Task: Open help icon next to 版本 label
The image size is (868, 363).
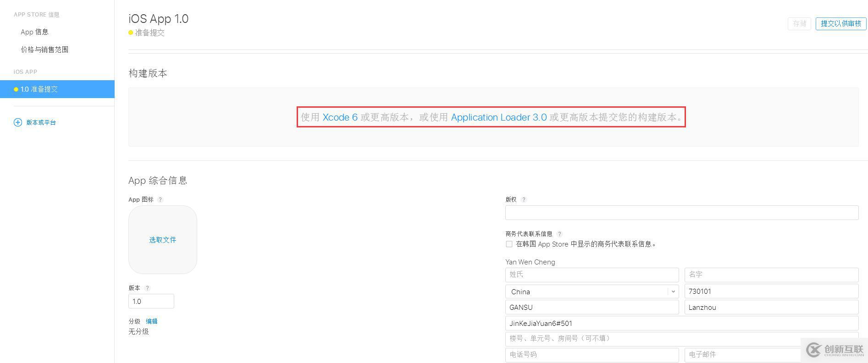Action: (x=147, y=288)
